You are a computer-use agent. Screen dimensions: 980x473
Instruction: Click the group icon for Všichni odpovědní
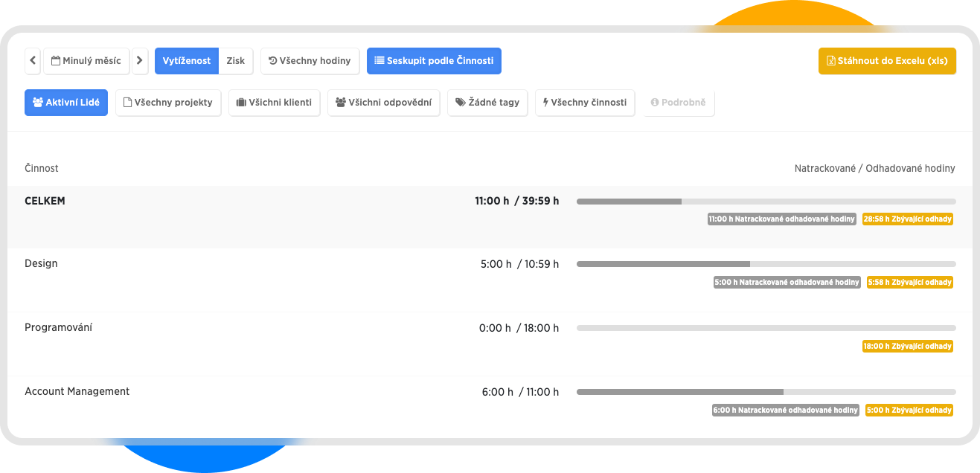tap(341, 103)
